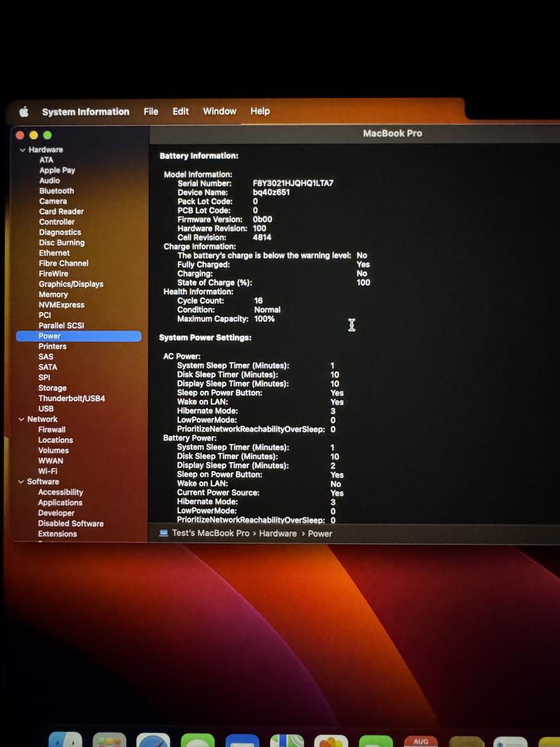Click the Network category label

[42, 419]
